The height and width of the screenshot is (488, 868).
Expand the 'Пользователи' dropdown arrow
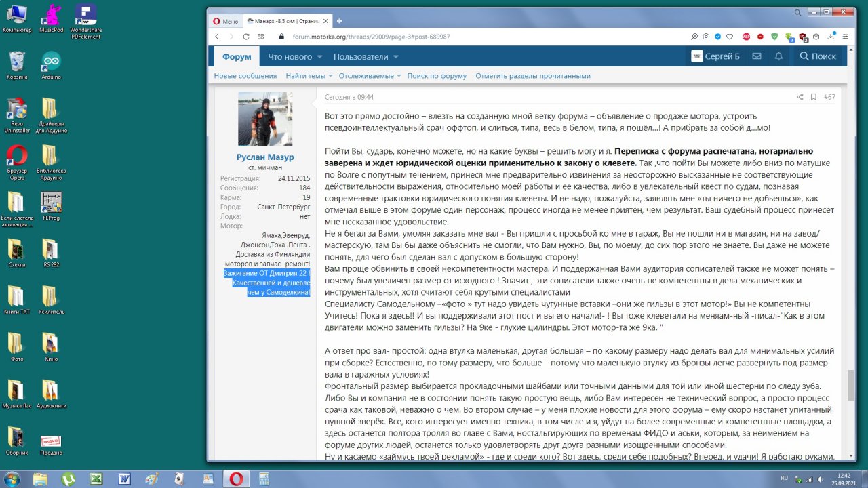click(395, 57)
